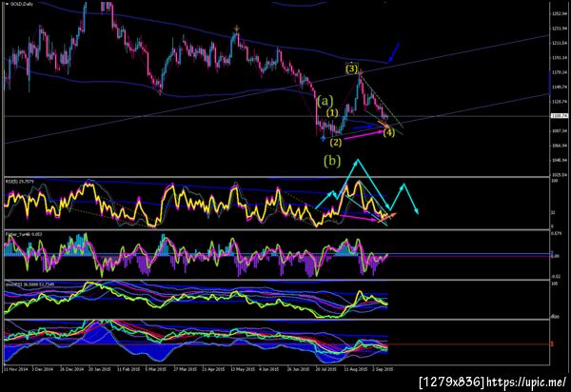This screenshot has width=571, height=392.
Task: Click the 2 Sep 2015 date label
Action: [382, 369]
